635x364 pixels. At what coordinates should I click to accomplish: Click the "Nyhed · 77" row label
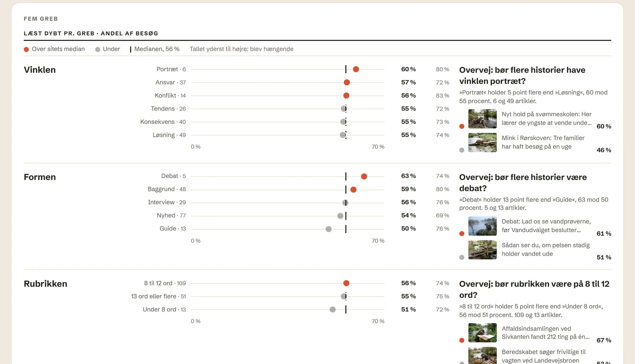(x=171, y=215)
